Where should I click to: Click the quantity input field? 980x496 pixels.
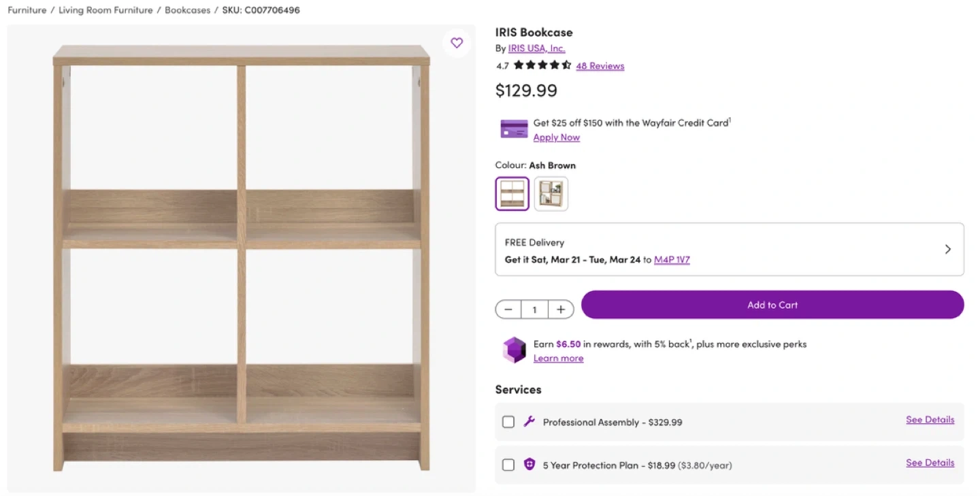534,310
